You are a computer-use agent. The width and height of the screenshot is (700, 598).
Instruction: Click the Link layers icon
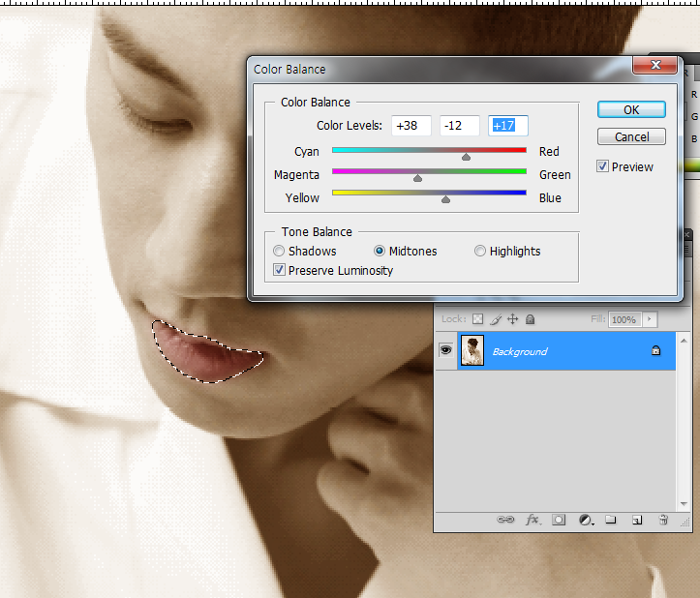505,520
